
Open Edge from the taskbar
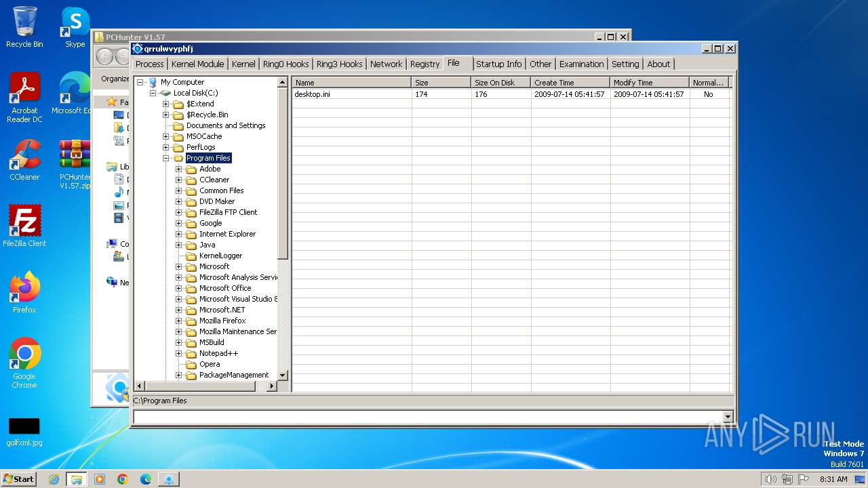[x=146, y=479]
